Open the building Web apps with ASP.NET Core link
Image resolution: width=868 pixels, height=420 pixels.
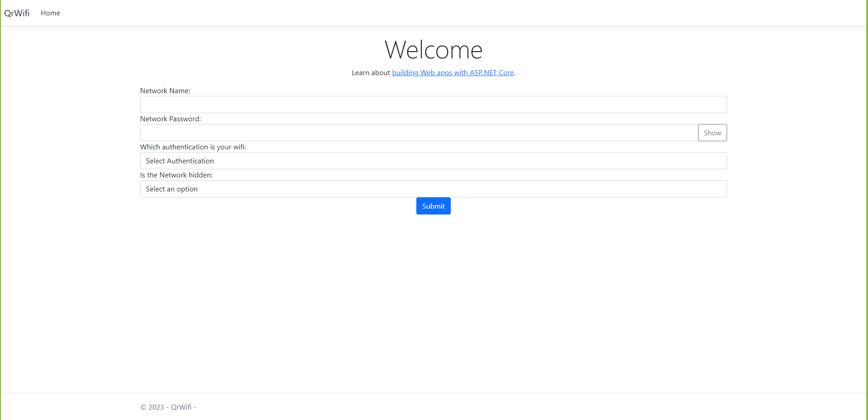click(453, 72)
